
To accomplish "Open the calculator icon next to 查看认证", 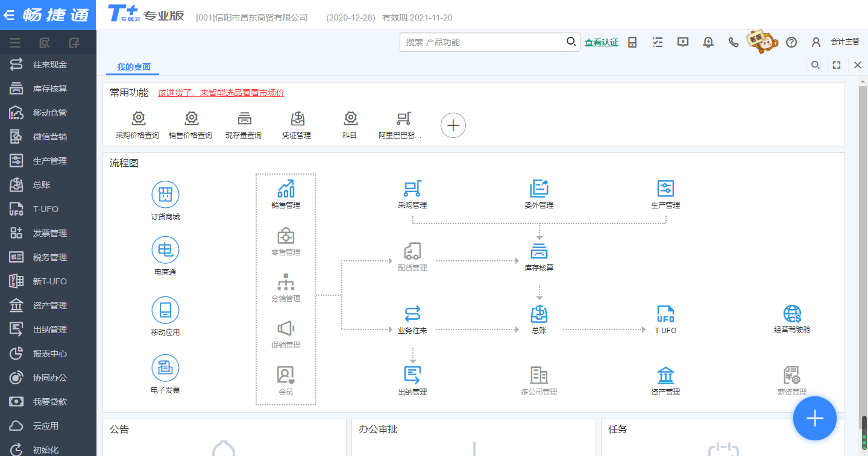I will (x=632, y=42).
